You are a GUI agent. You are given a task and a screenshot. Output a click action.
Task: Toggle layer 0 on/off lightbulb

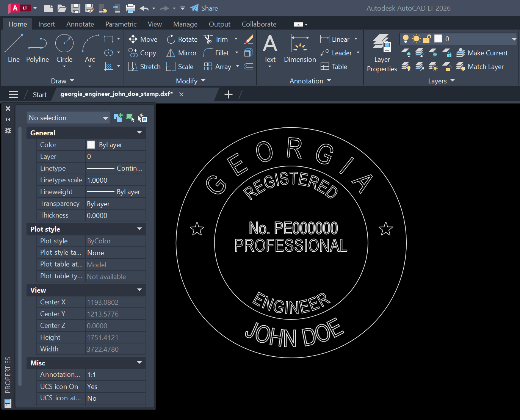point(406,39)
